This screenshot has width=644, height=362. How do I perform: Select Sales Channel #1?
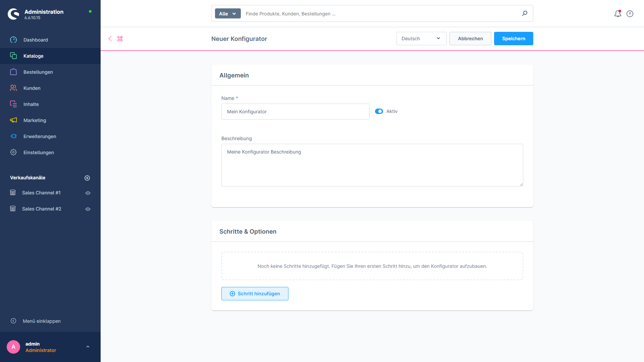[41, 193]
